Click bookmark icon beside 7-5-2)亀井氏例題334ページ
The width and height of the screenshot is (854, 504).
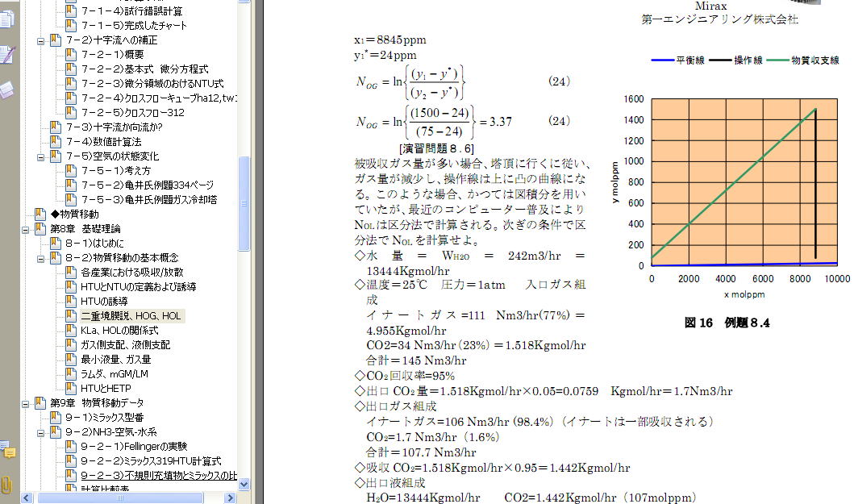[x=71, y=185]
